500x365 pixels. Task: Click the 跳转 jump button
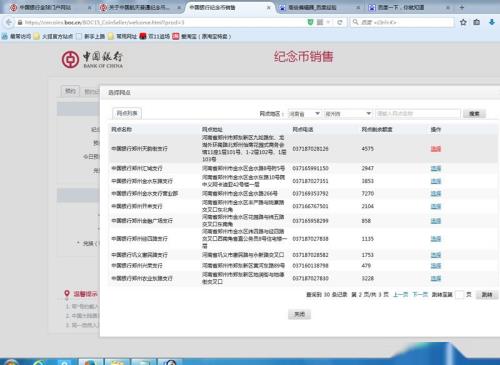tap(487, 295)
